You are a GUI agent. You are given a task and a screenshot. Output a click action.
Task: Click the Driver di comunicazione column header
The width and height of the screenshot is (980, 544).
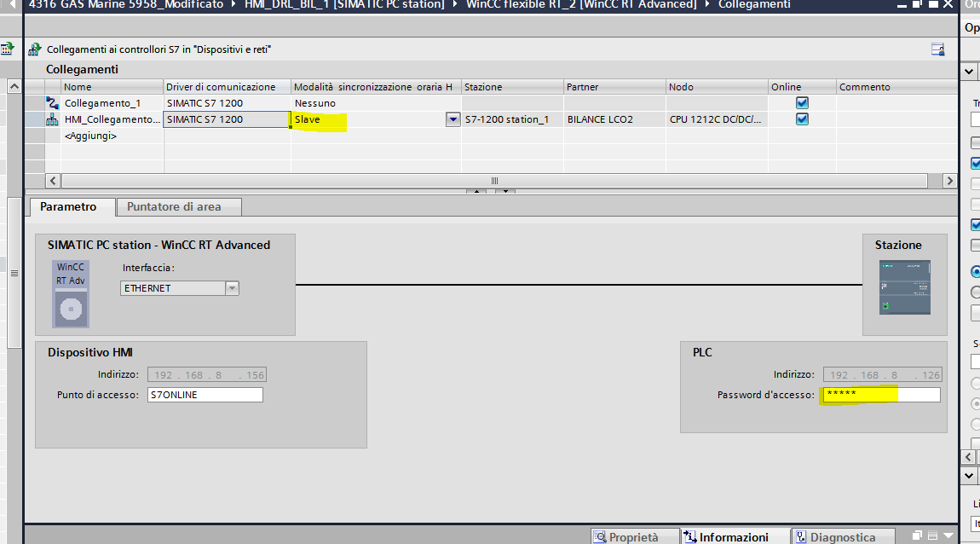click(x=227, y=87)
